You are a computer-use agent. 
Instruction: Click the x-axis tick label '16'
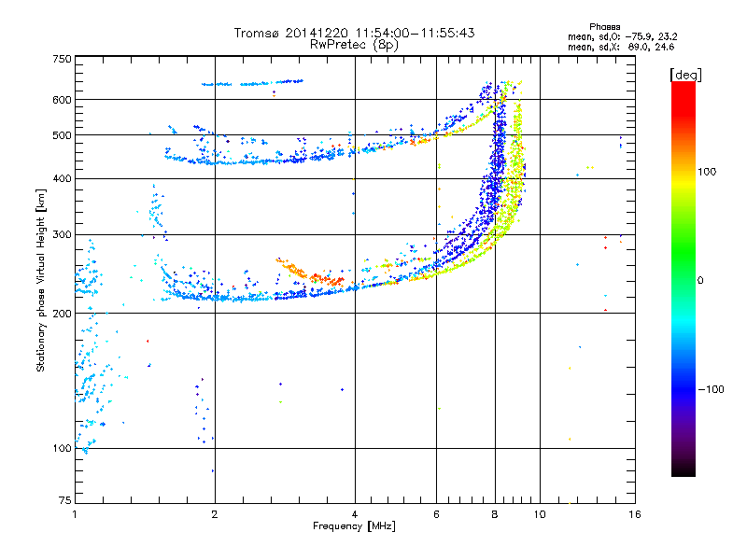[x=635, y=514]
